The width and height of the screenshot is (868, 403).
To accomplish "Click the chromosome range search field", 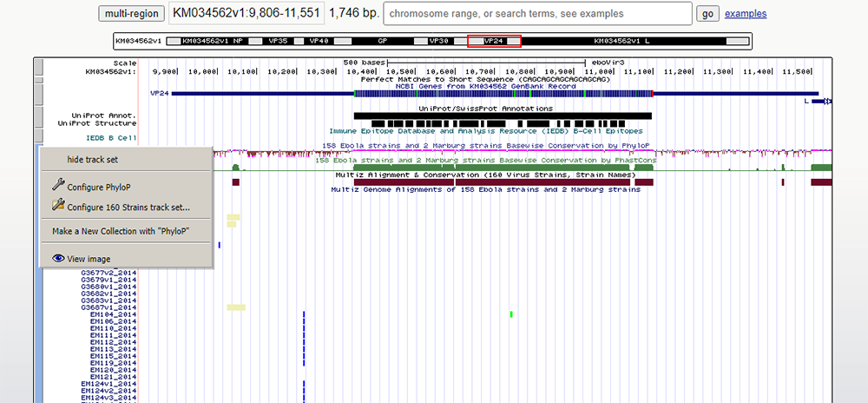I will (x=537, y=14).
